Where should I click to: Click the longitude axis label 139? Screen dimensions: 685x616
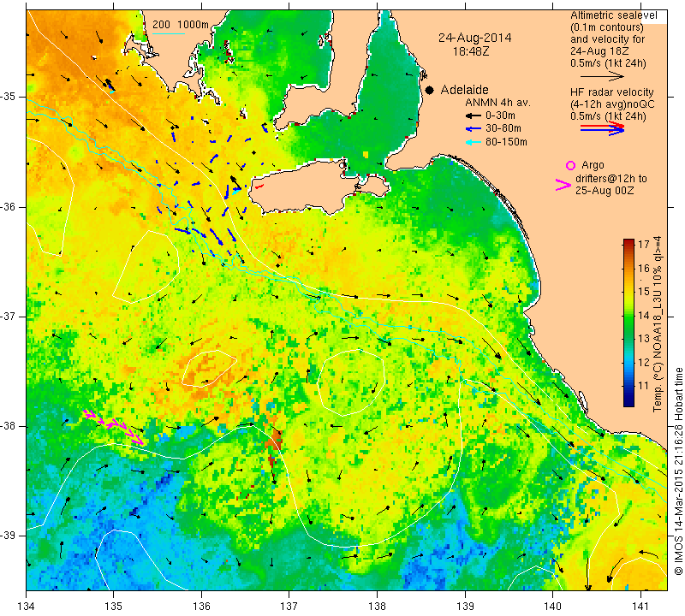[465, 607]
